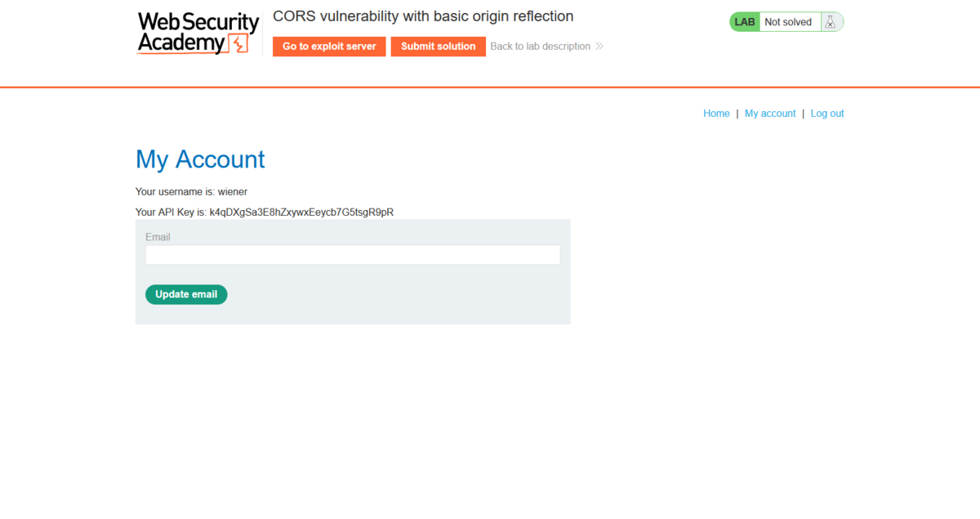Click the lab title 'CORS vulnerability with basic origin reflection'

423,16
